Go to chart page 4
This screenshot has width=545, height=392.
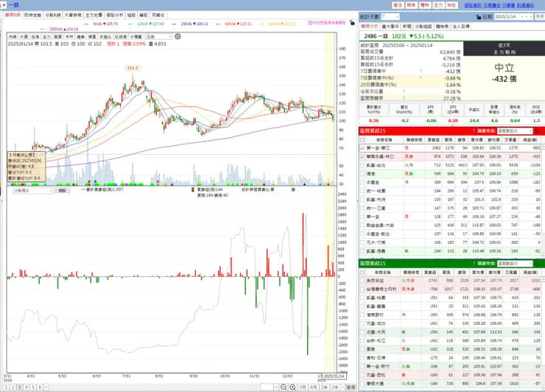point(26,387)
